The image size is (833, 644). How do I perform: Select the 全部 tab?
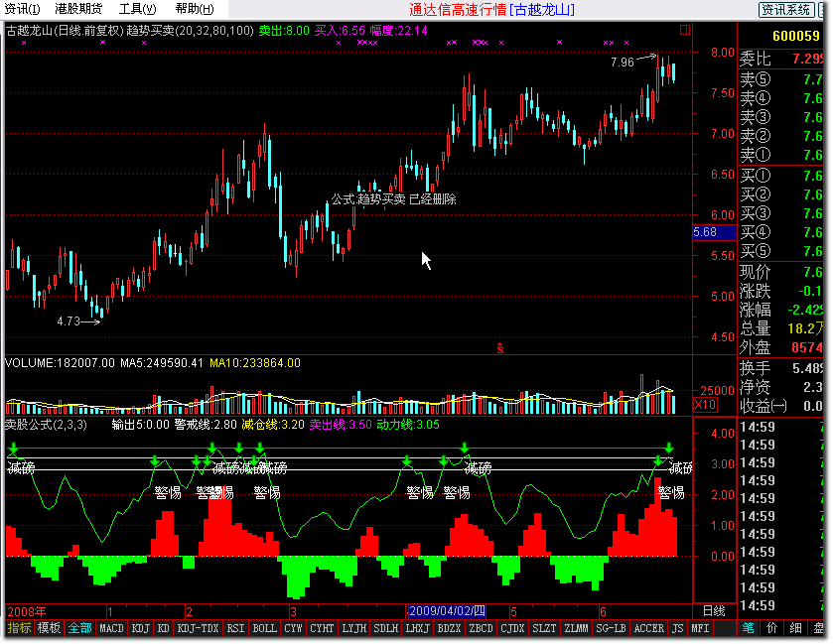pos(79,628)
